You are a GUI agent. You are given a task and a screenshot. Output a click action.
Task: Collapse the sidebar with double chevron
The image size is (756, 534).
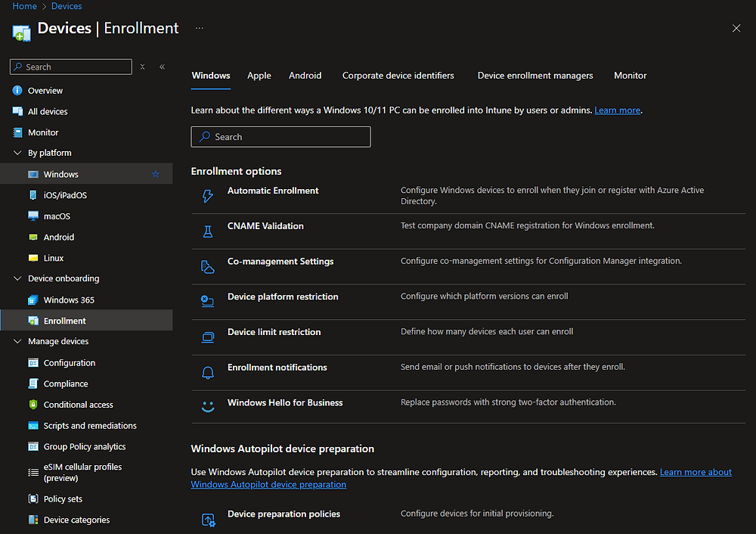coord(162,67)
